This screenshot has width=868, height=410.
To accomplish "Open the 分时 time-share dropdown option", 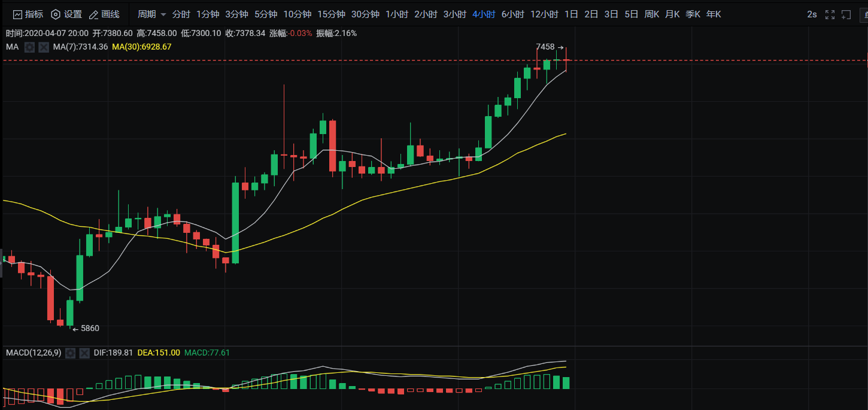I will (181, 14).
